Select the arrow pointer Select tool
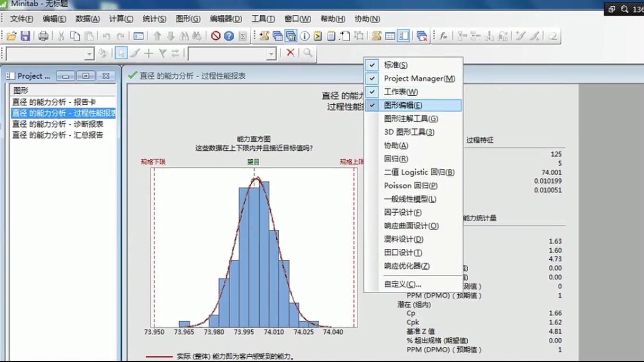Image resolution: width=644 pixels, height=362 pixels. point(121,53)
